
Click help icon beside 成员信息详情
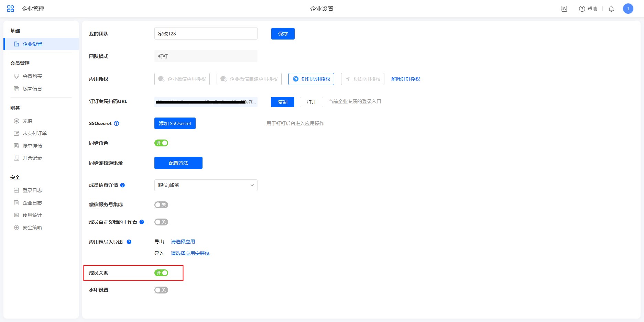(x=122, y=185)
